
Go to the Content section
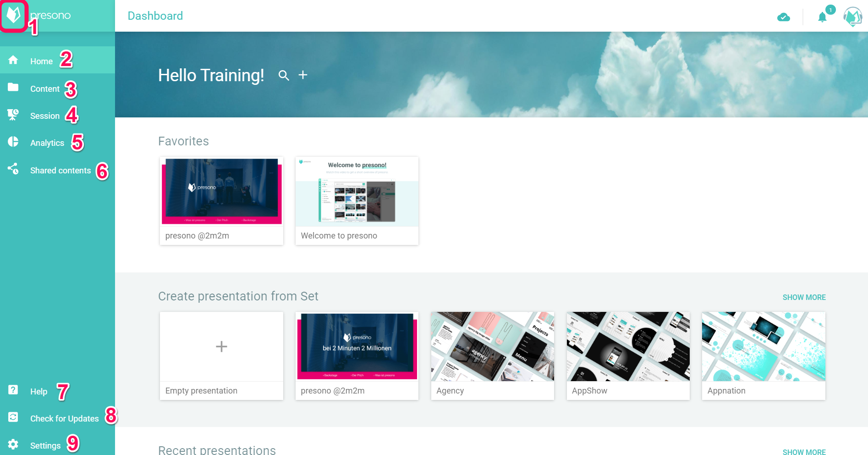[57, 88]
